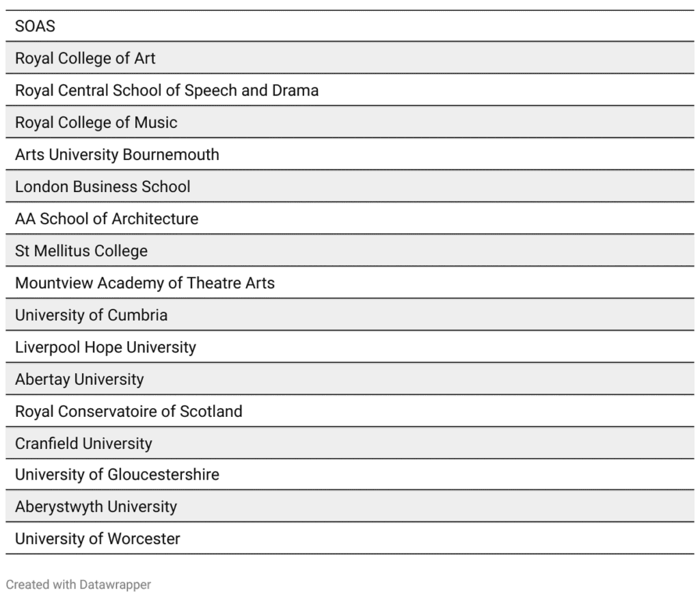Click the Royal College of Art row

349,58
